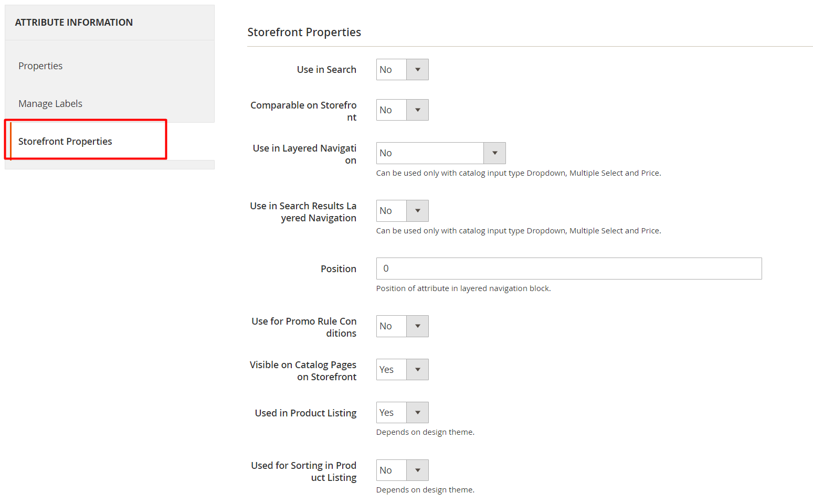Image resolution: width=813 pixels, height=504 pixels.
Task: Open the Use in Search dropdown
Action: click(x=402, y=70)
